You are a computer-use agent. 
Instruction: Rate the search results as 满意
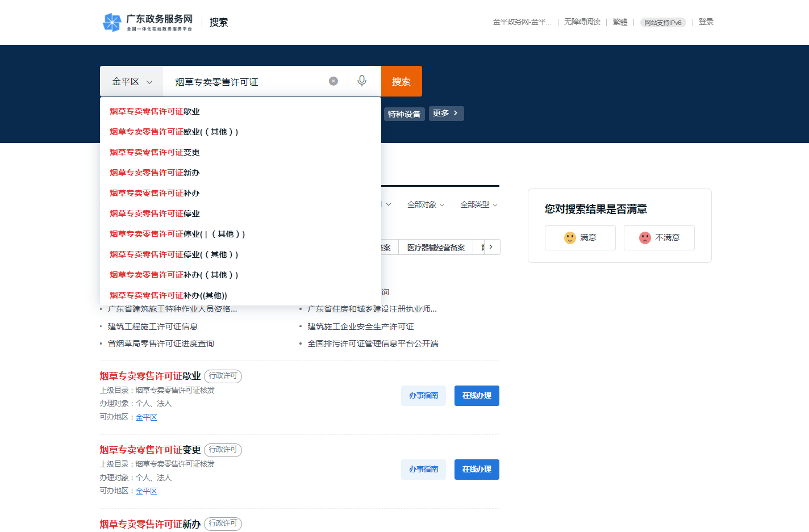point(580,238)
